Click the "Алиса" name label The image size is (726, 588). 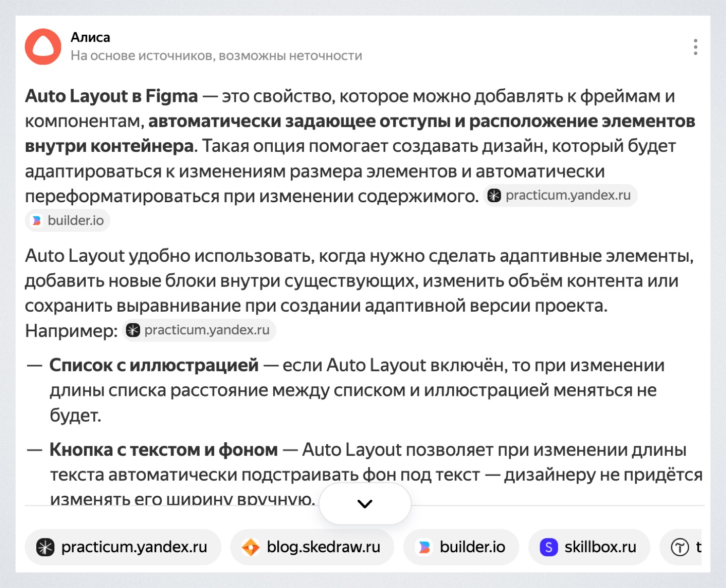coord(90,37)
